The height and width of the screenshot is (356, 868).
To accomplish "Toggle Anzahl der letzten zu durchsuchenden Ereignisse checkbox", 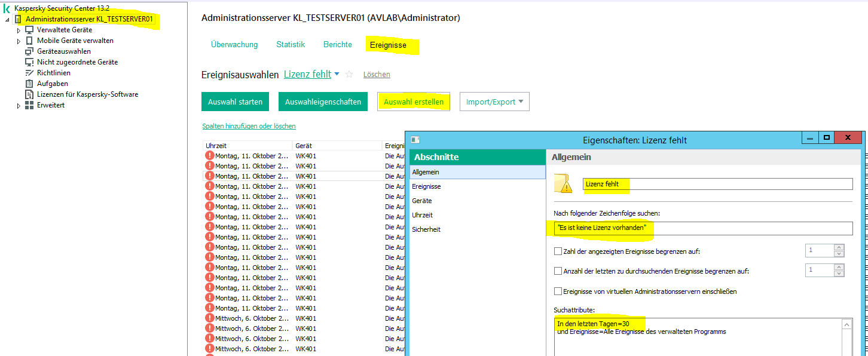I will 558,271.
